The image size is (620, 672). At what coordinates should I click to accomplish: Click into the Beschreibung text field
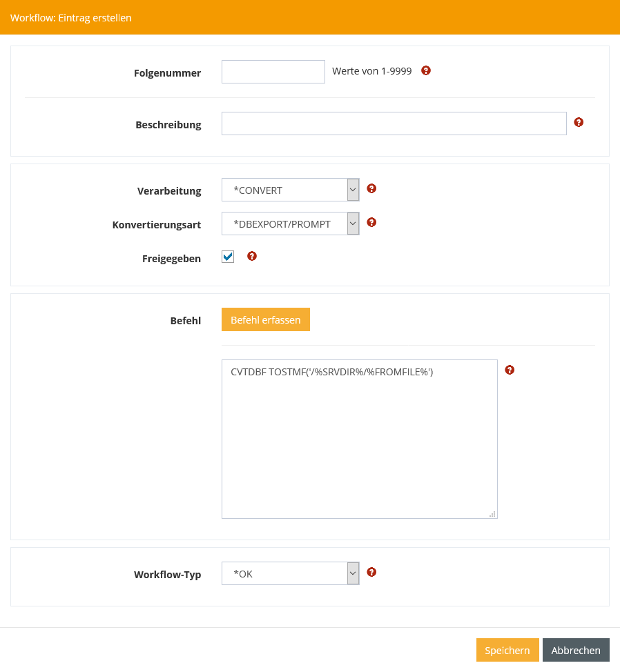pyautogui.click(x=394, y=123)
